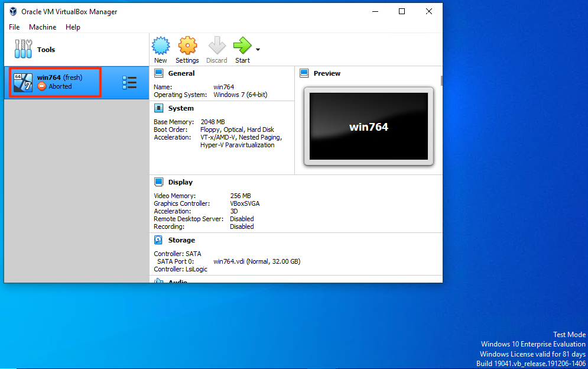Select the Tools entry in sidebar

pos(76,50)
